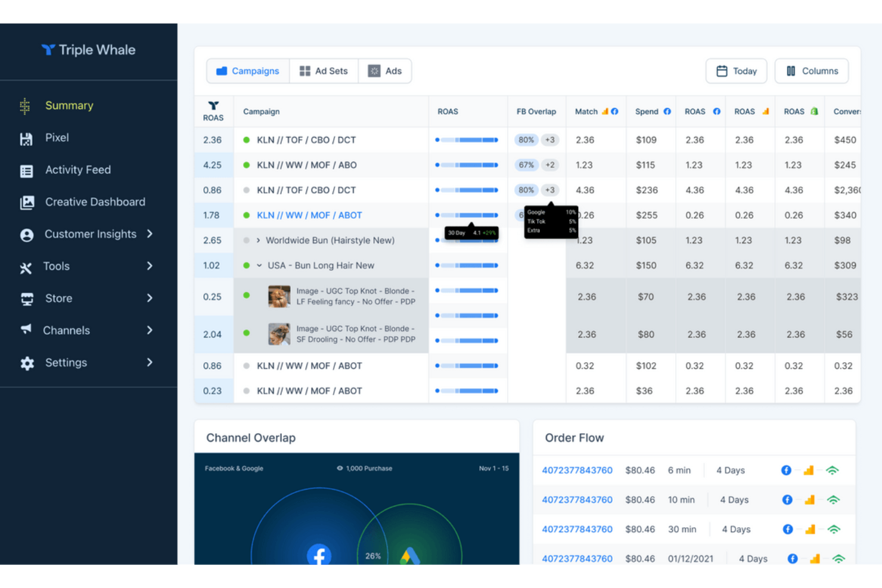Viewport: 882px width, 588px height.
Task: Click the ROAS sparkline bar in 0.23 row
Action: [x=467, y=391]
